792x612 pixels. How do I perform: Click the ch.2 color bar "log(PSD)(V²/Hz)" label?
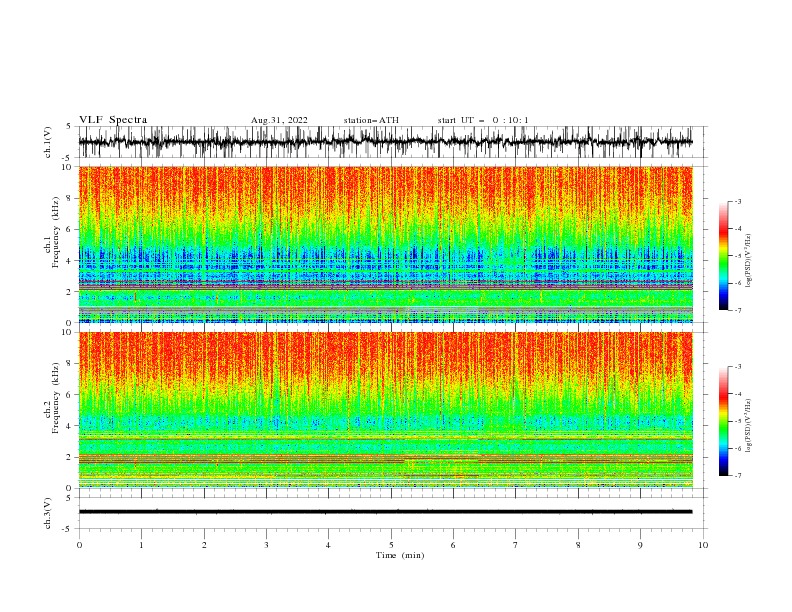[748, 426]
